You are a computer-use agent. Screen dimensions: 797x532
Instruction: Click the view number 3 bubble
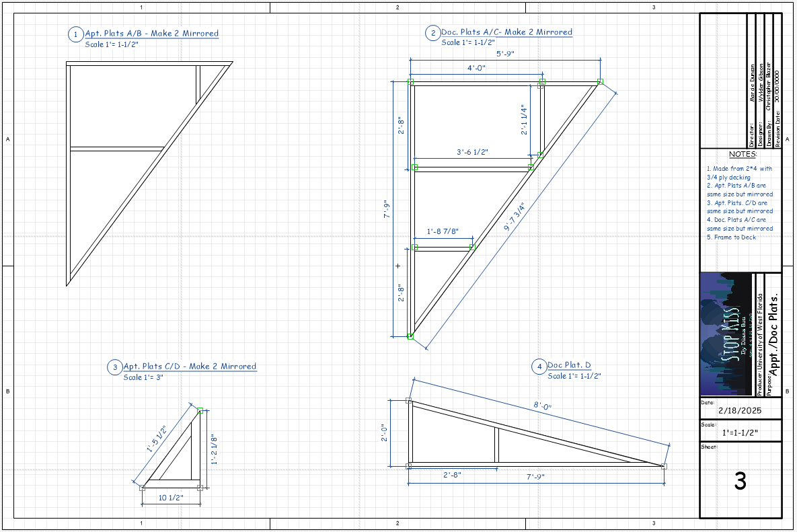click(x=114, y=367)
